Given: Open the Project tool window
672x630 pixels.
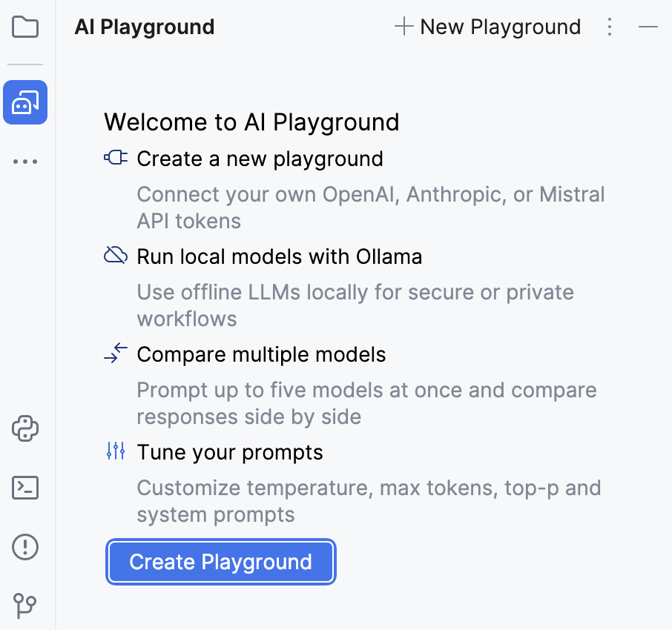Looking at the screenshot, I should click(25, 27).
